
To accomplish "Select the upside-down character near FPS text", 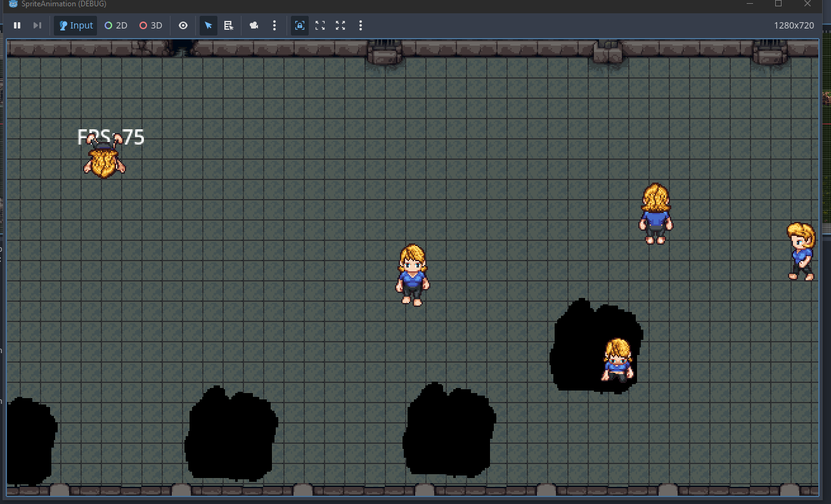I will 105,157.
